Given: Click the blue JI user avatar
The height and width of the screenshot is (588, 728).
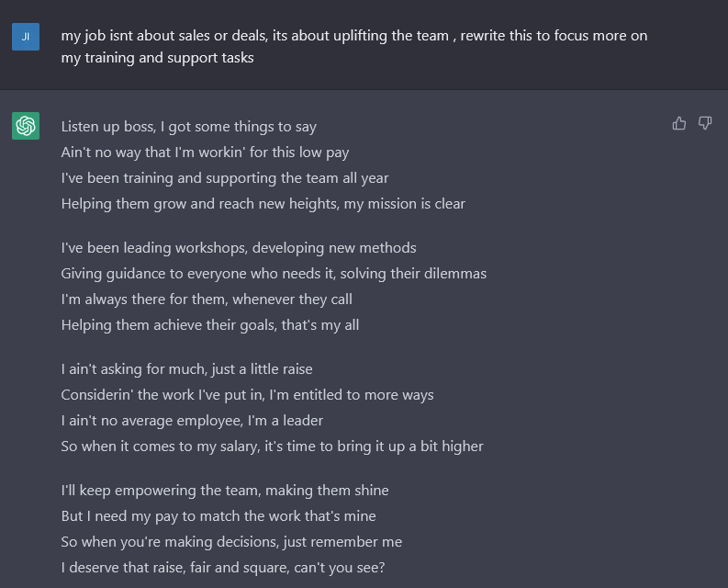Looking at the screenshot, I should [x=26, y=36].
